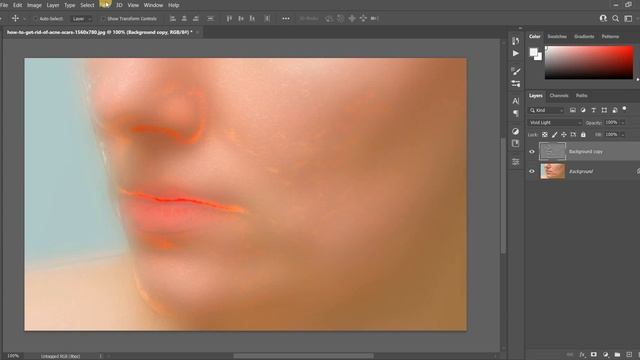Open the Brush Settings panel icon
The width and height of the screenshot is (640, 360).
coord(516,84)
